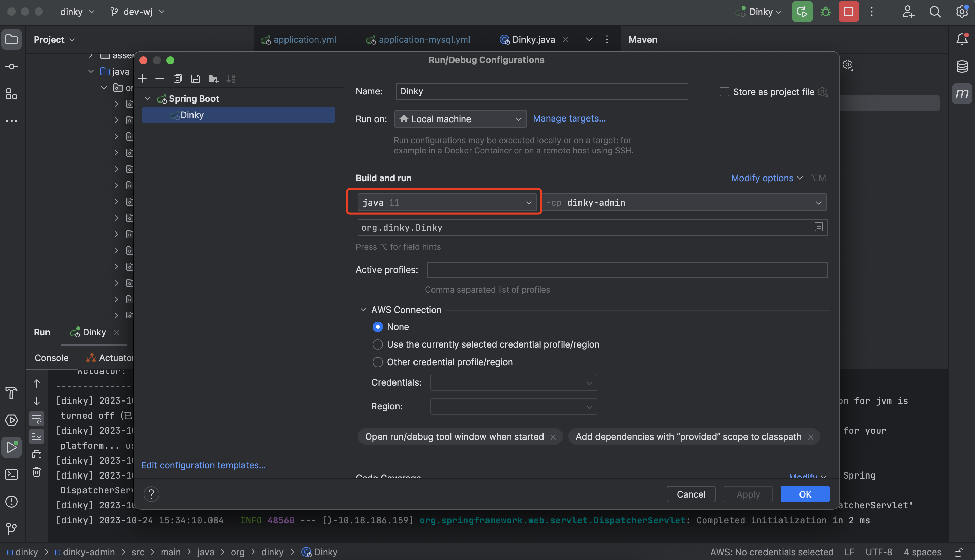
Task: Click the OK button
Action: [x=805, y=494]
